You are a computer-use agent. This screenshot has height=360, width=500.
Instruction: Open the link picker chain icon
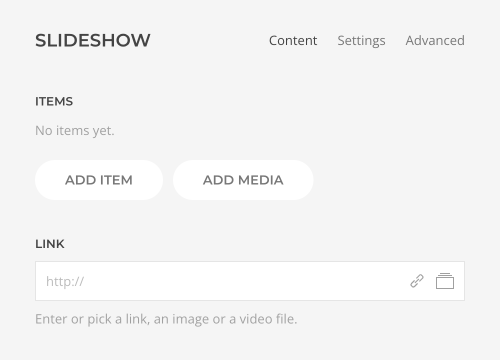417,281
